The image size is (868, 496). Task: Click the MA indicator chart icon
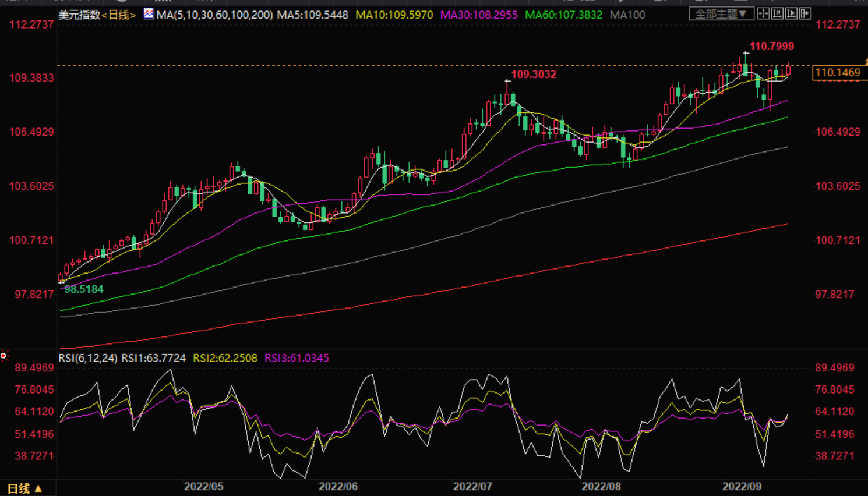point(149,13)
